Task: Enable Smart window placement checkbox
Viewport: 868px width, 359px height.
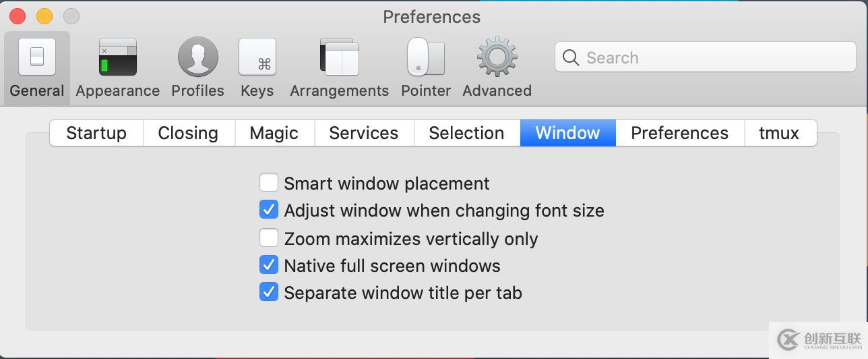Action: (269, 182)
